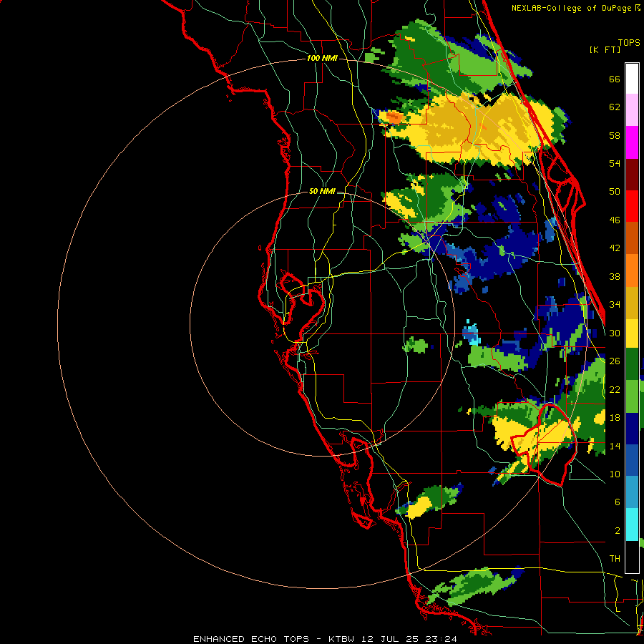This screenshot has width=644, height=644.
Task: Pick the light green legend swatch
Action: pyautogui.click(x=632, y=396)
